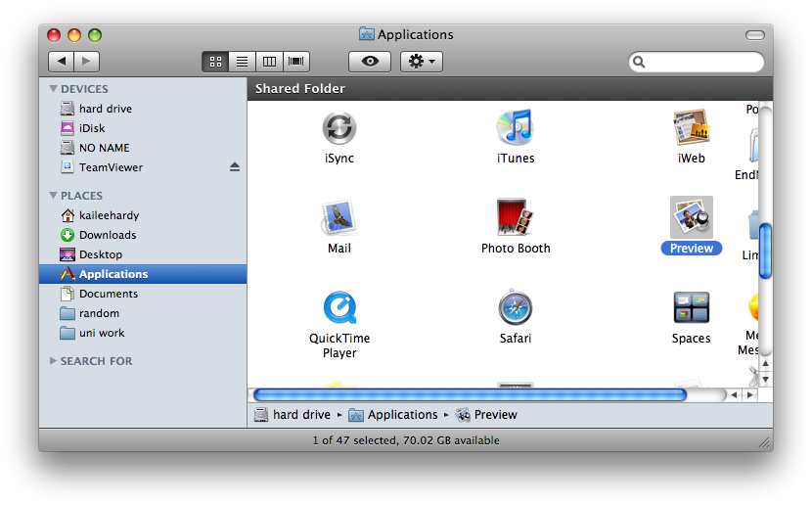The height and width of the screenshot is (505, 812).
Task: Click the 'uni work' sidebar label
Action: (102, 333)
